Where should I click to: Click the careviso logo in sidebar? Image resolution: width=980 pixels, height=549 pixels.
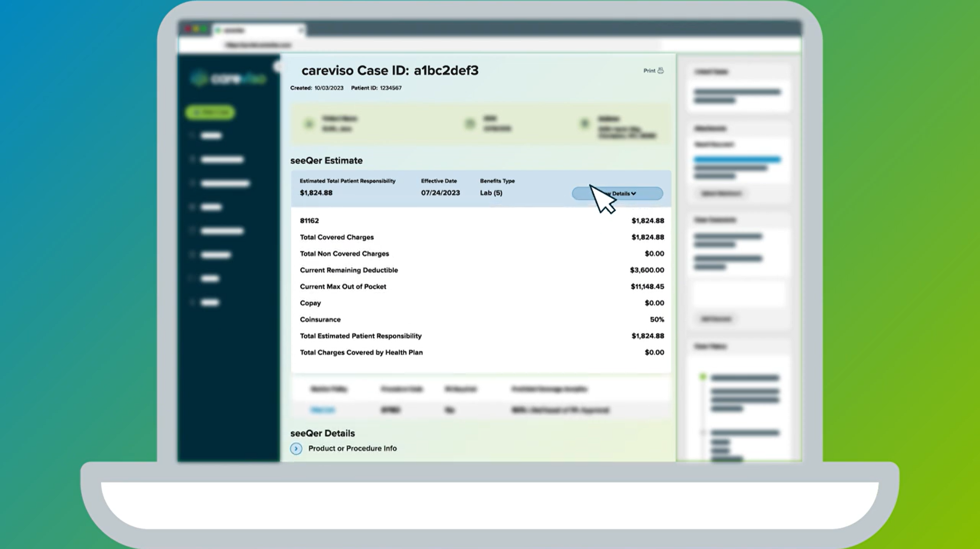coord(228,79)
